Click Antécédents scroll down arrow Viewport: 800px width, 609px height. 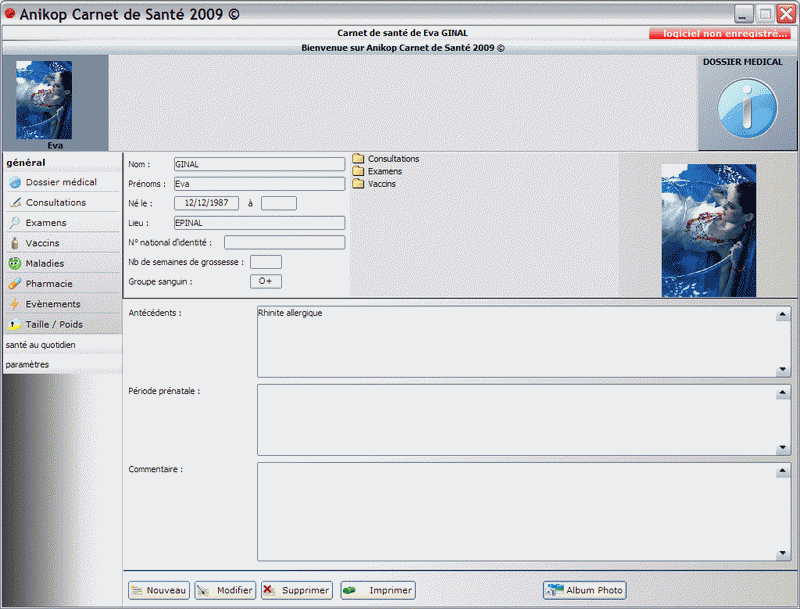(x=783, y=370)
